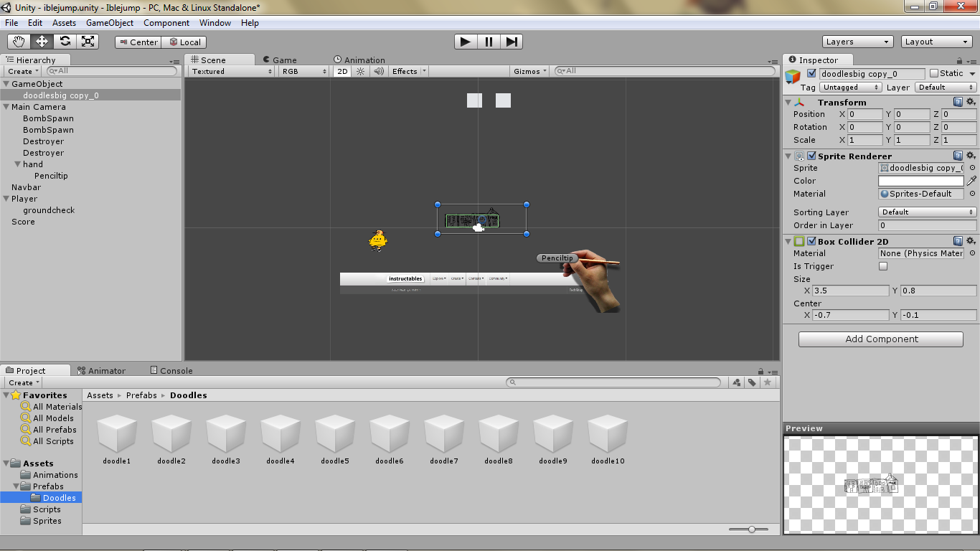Check the Is Trigger box
Screen dimensions: 980x551
point(883,266)
